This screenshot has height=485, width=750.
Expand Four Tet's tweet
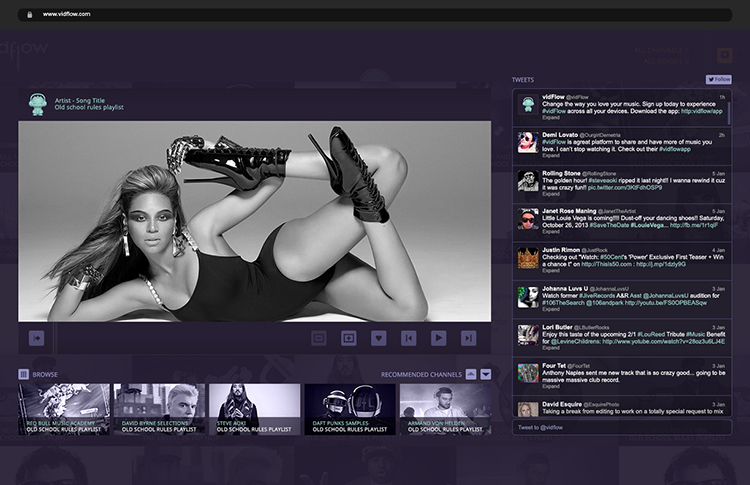[551, 386]
